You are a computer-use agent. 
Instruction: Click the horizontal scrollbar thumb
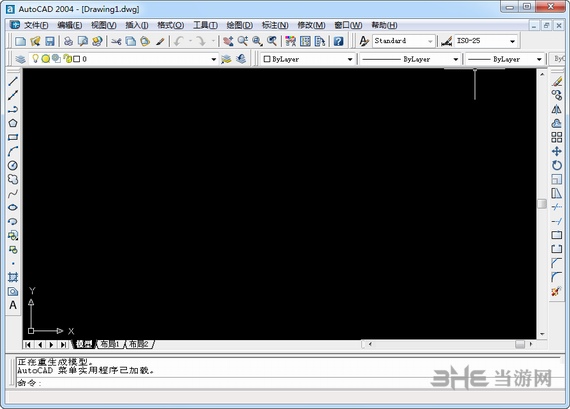520,344
